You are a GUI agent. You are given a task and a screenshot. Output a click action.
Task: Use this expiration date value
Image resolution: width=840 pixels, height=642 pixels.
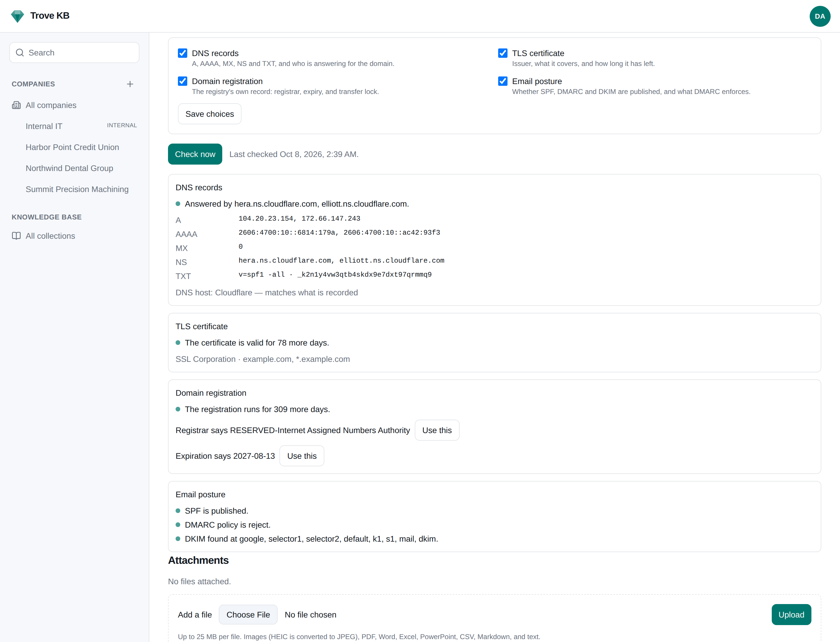tap(302, 456)
